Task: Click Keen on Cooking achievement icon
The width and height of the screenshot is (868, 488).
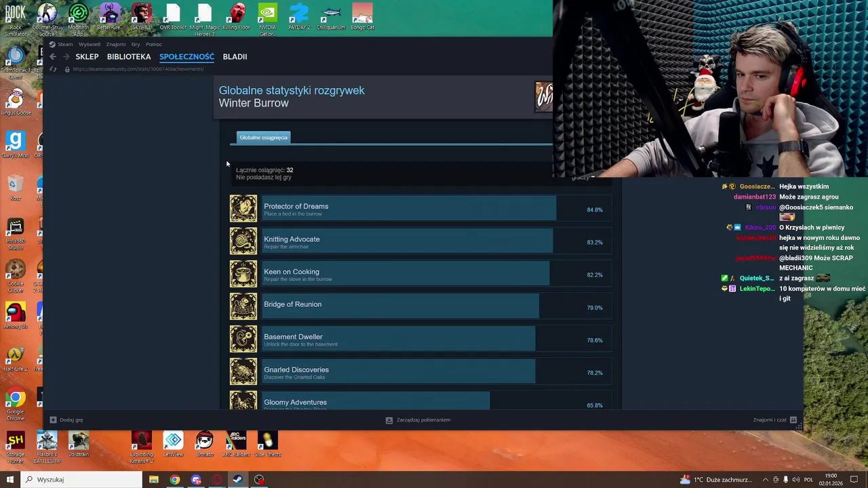Action: pos(243,274)
